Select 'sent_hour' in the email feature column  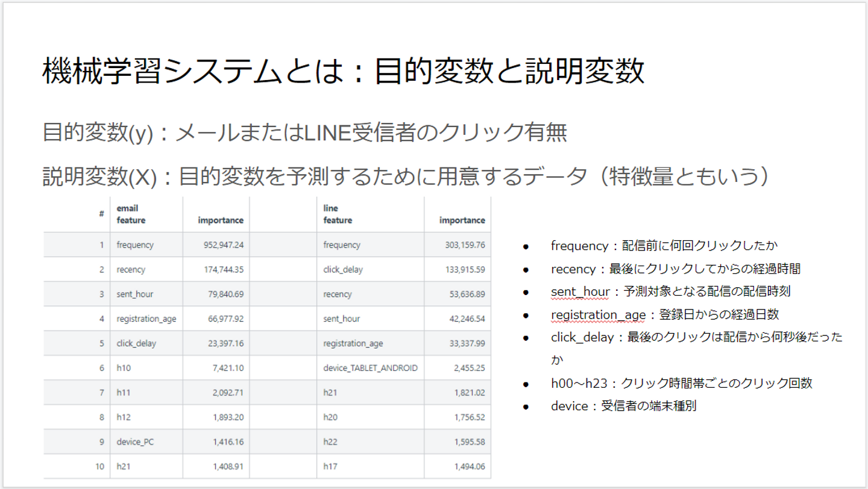point(135,294)
